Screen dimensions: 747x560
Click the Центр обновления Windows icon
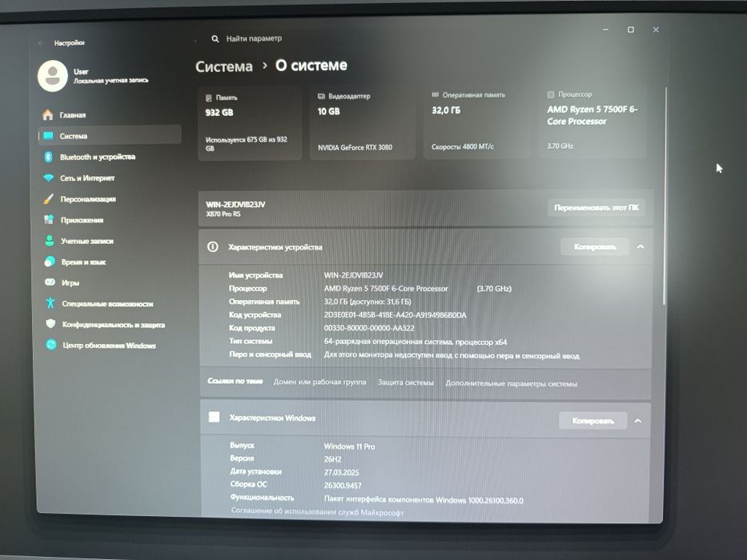coord(51,345)
